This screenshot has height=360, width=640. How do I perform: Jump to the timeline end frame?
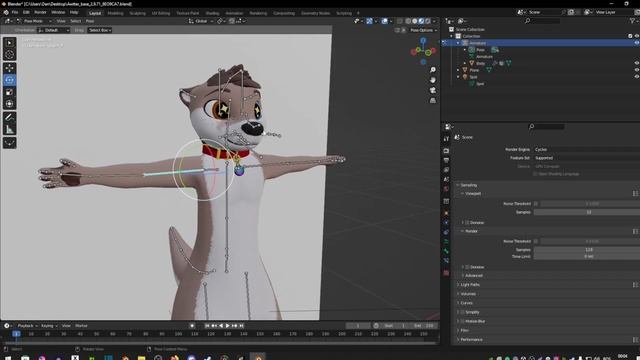click(x=241, y=326)
